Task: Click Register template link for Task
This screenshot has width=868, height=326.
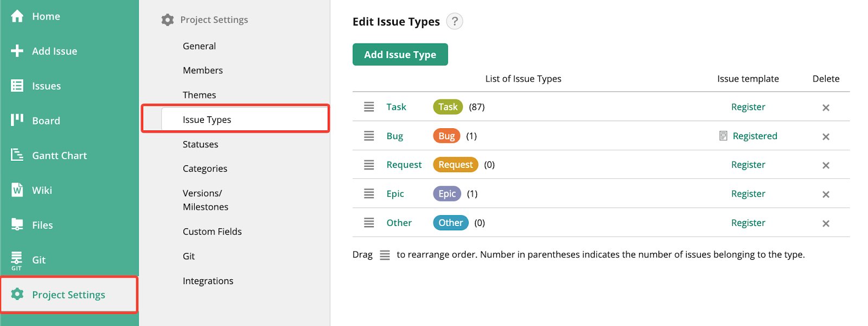Action: coord(748,107)
